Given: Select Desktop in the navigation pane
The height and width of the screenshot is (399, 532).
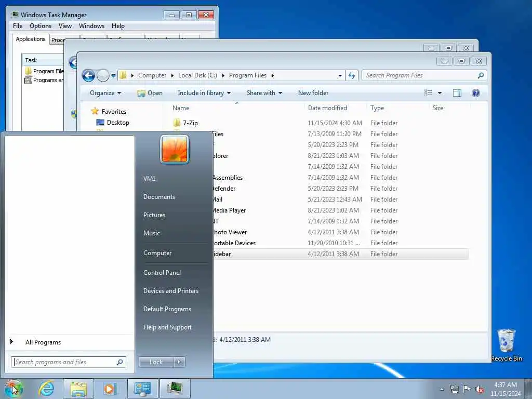Looking at the screenshot, I should [113, 123].
